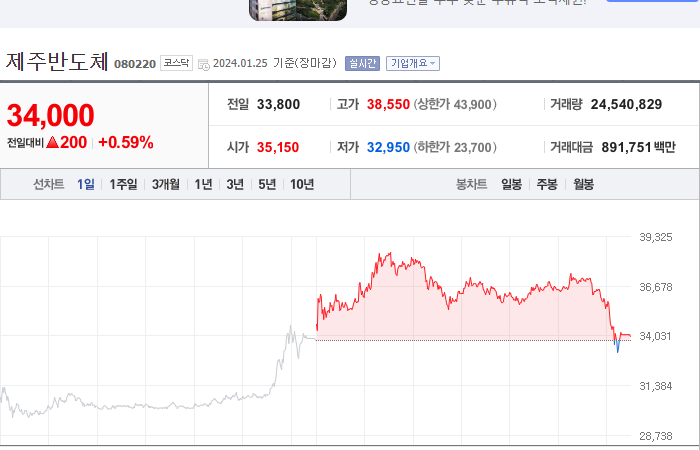Click the 저가 value 32,950
Viewport: 700px width, 450px height.
388,147
